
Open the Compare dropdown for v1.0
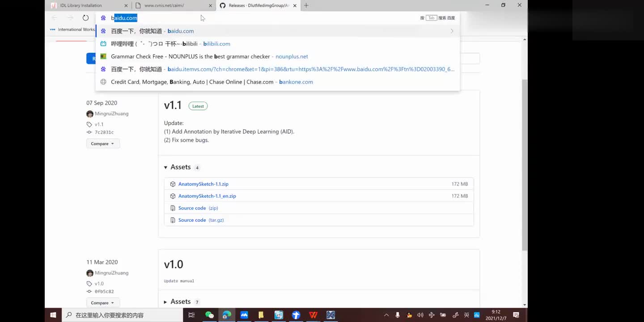[103, 303]
